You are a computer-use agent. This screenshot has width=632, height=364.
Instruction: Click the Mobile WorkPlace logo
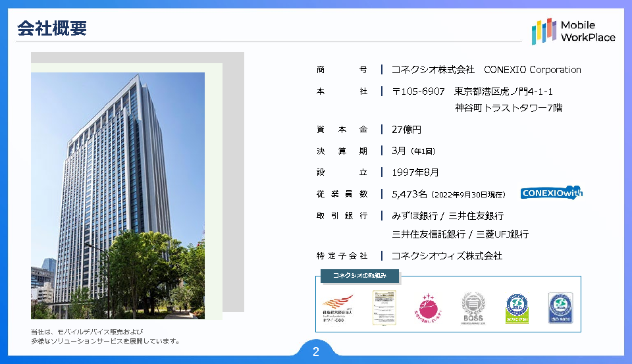573,31
